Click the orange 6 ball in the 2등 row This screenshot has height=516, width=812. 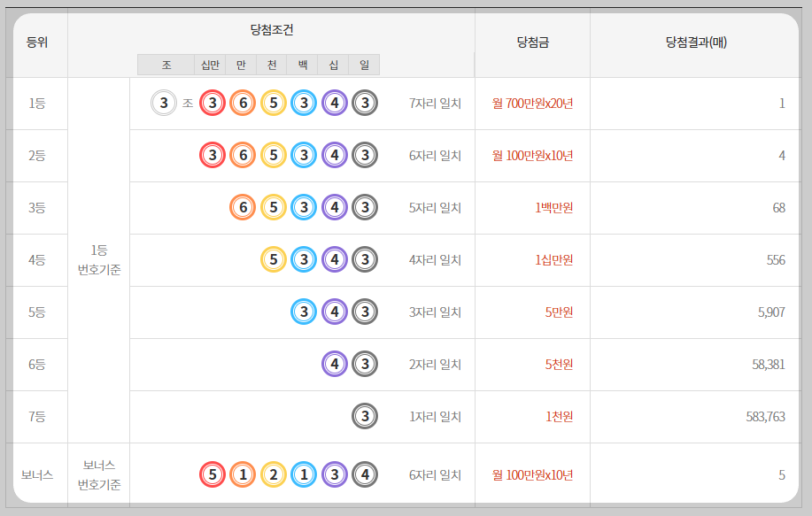tap(243, 155)
